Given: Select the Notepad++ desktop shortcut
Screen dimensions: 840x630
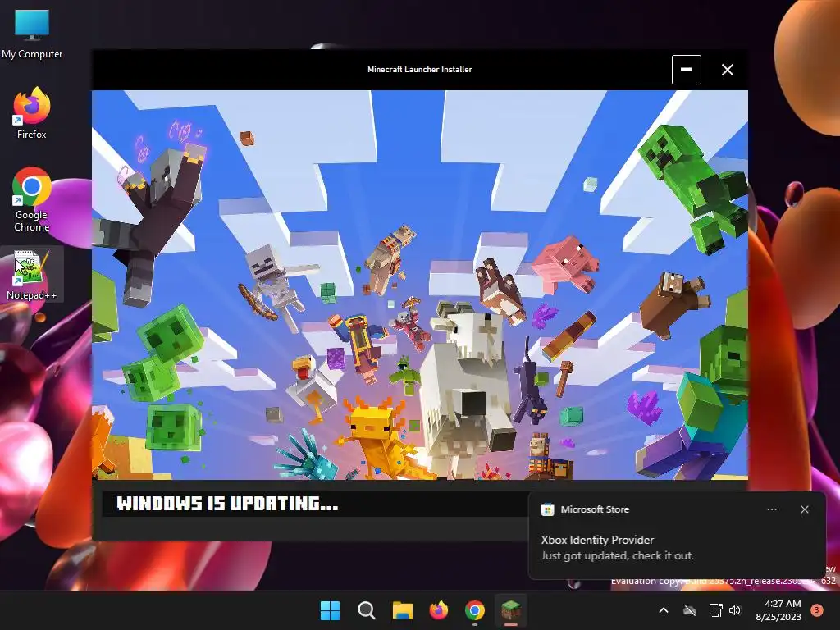Looking at the screenshot, I should point(32,274).
